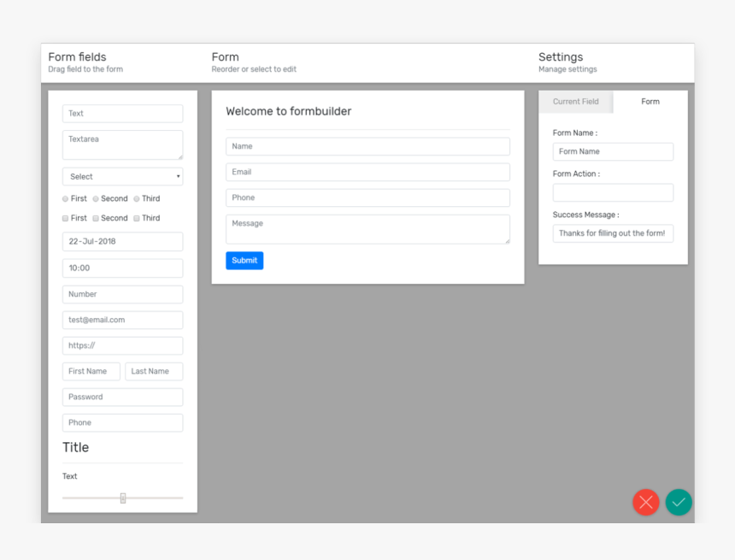735x560 pixels.
Task: Select the Message textarea in the form
Action: [x=367, y=229]
